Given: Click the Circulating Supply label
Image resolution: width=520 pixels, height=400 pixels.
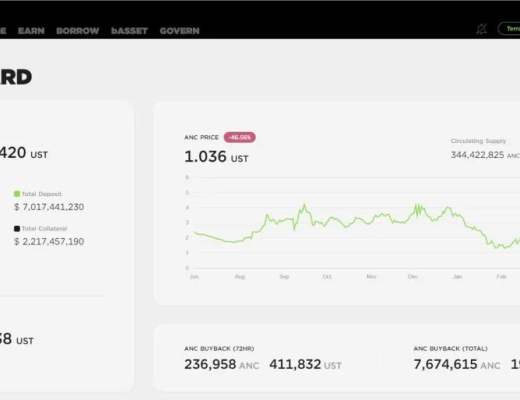Looking at the screenshot, I should (x=478, y=141).
